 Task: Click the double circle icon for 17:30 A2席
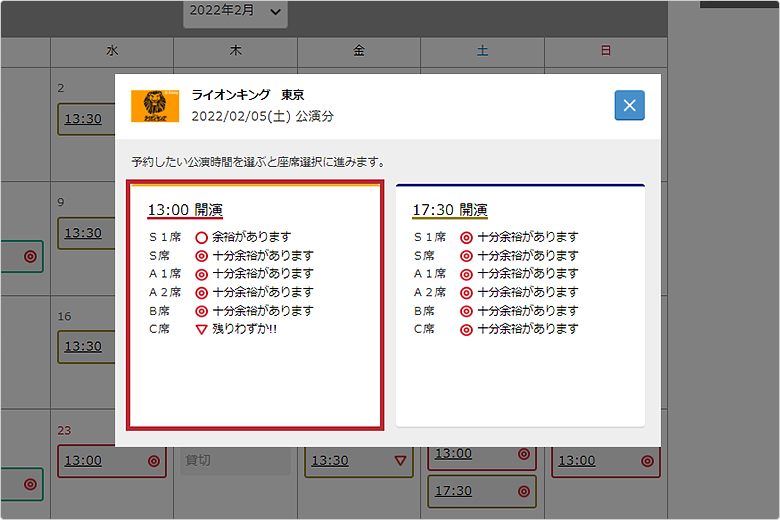click(466, 293)
